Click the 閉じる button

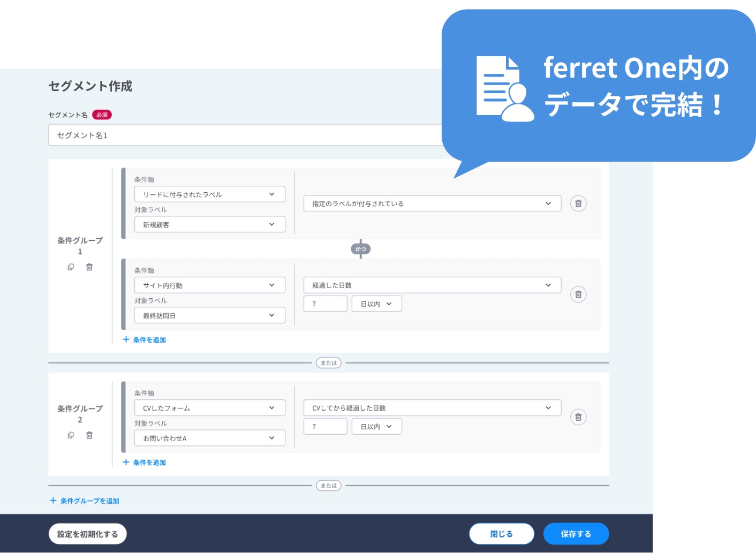pos(502,534)
